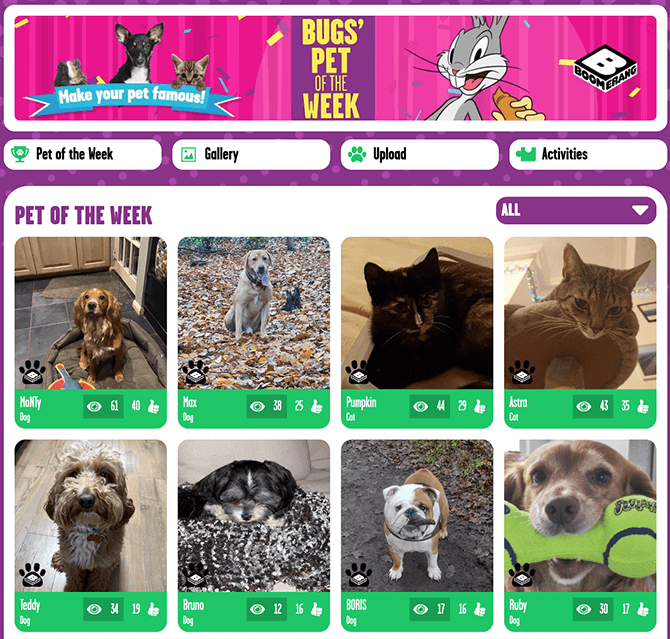The width and height of the screenshot is (670, 639).
Task: Click the picture icon on Gallery button
Action: pyautogui.click(x=188, y=154)
